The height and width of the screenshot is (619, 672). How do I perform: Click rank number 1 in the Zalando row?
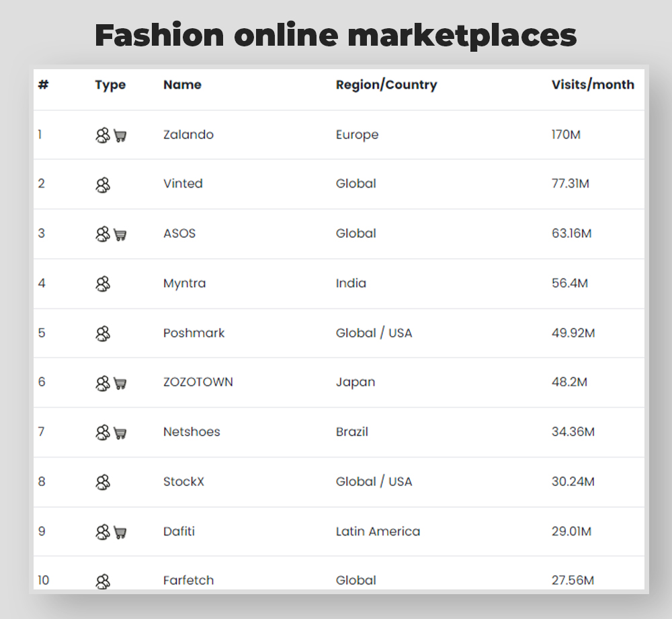(40, 134)
